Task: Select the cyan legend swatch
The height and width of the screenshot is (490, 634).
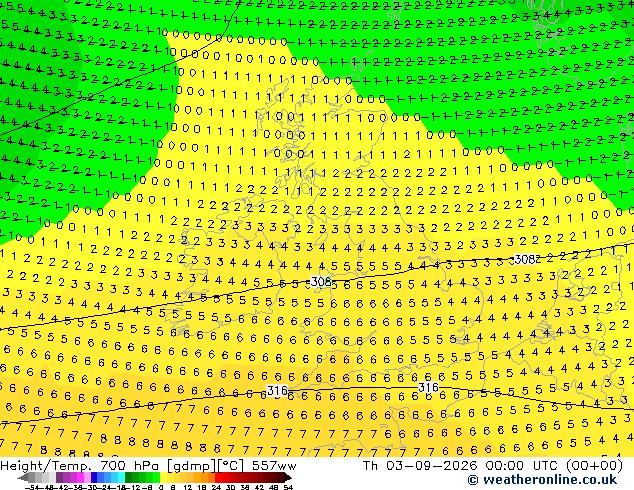Action: click(x=121, y=478)
